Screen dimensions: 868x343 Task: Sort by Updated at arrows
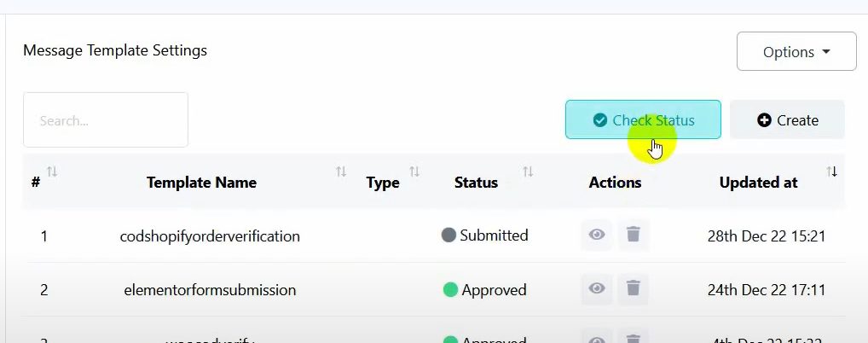pyautogui.click(x=832, y=172)
